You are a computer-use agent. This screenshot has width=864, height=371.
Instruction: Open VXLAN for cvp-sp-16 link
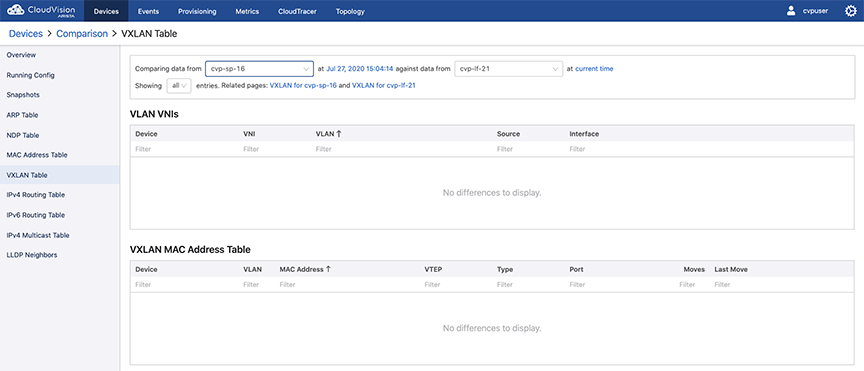point(303,86)
